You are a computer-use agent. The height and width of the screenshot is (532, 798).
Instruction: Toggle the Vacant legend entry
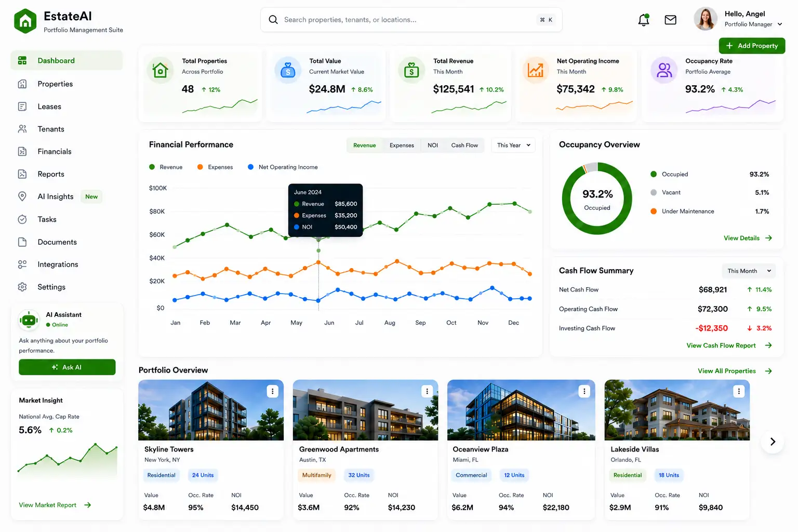point(666,192)
